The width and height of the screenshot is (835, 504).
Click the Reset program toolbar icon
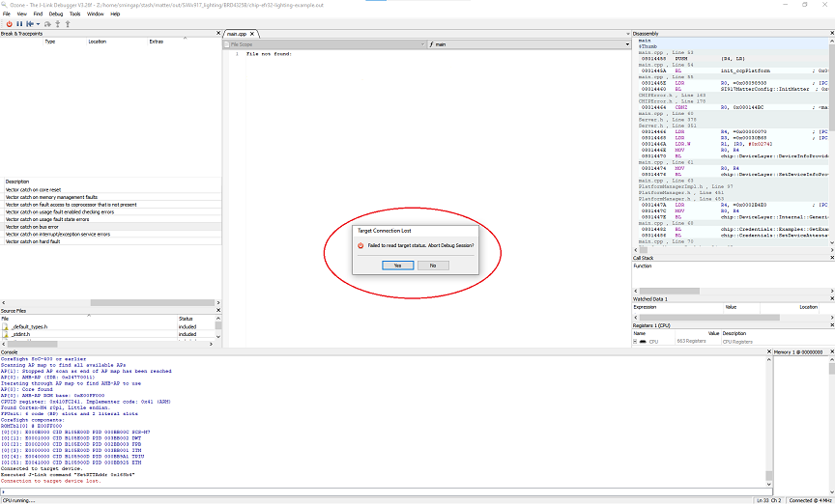tap(30, 24)
